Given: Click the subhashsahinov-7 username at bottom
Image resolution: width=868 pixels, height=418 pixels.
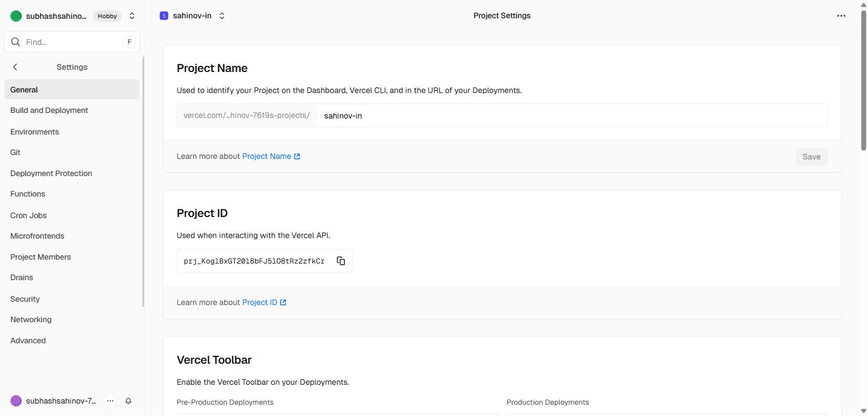Looking at the screenshot, I should (x=61, y=401).
